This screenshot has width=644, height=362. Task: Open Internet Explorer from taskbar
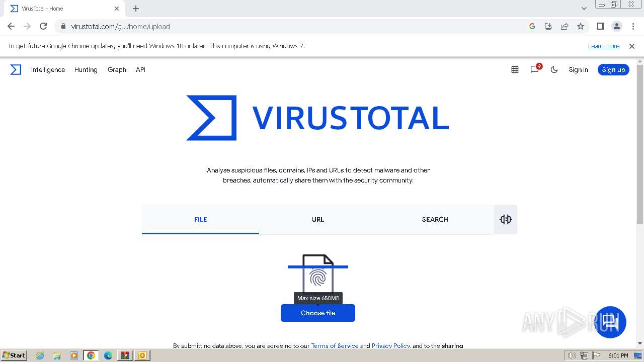[x=40, y=355]
